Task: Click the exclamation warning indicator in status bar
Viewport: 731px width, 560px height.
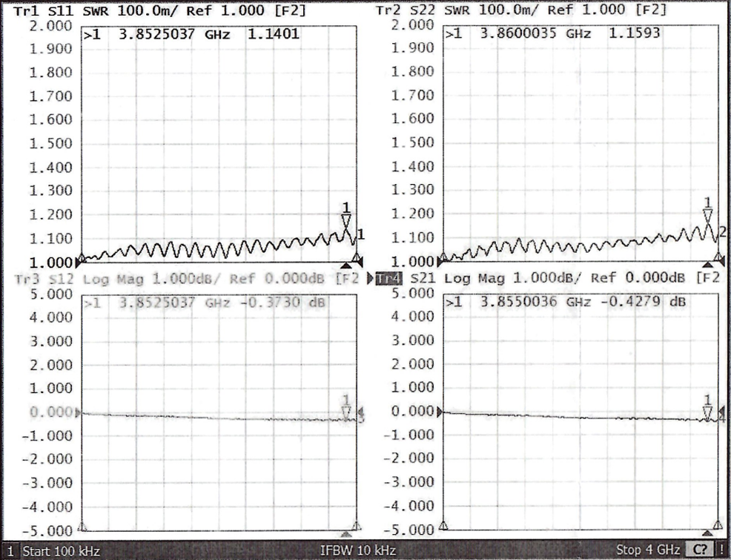Action: point(721,550)
